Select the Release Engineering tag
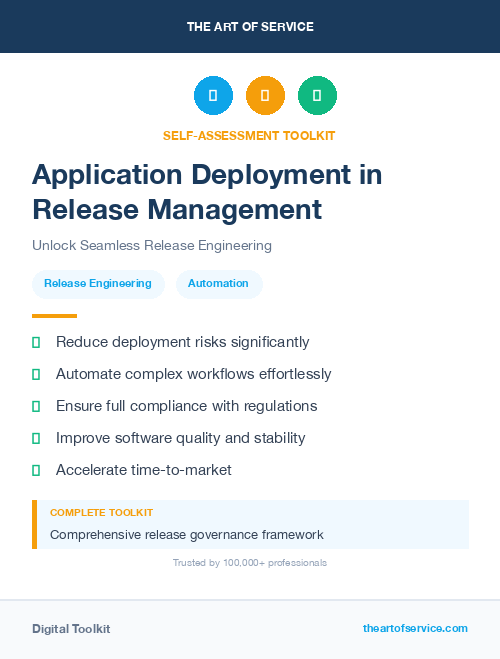Screen dimensions: 500x659 [98, 284]
